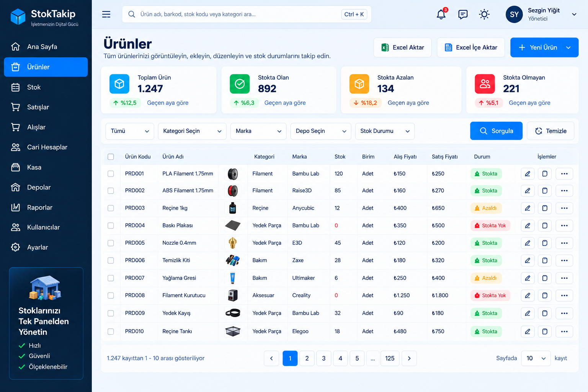
Task: Toggle the select-all header checkbox
Action: click(x=111, y=157)
